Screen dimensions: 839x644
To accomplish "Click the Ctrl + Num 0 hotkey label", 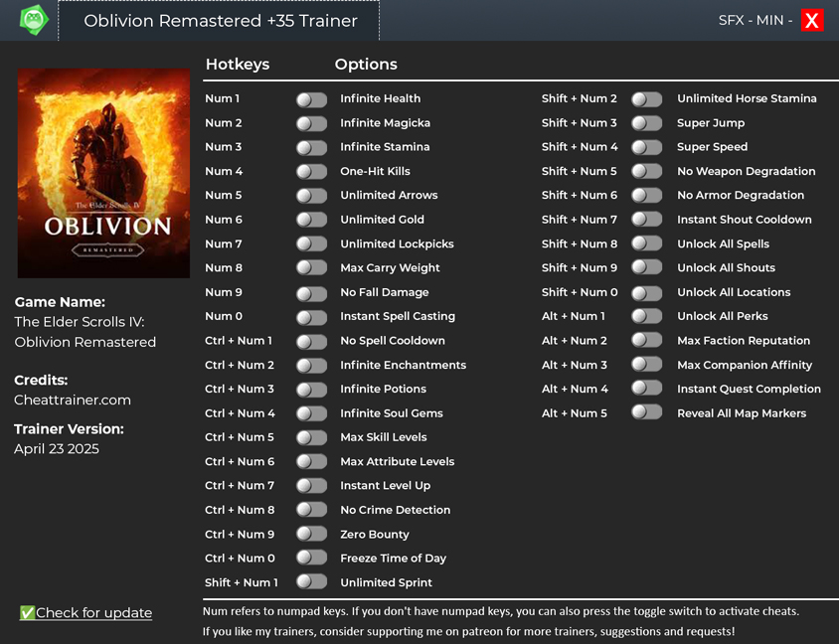I will point(240,559).
